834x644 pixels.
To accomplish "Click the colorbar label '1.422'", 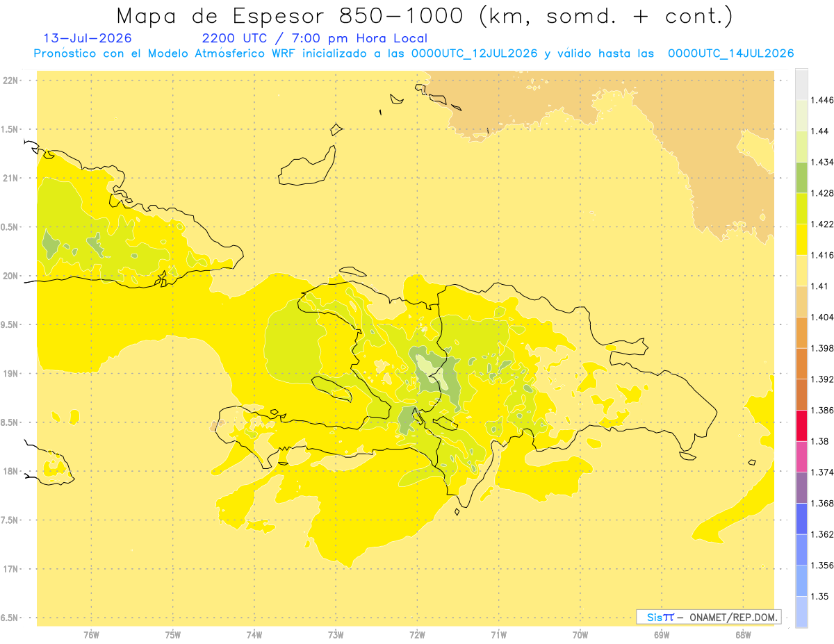I will pos(821,224).
